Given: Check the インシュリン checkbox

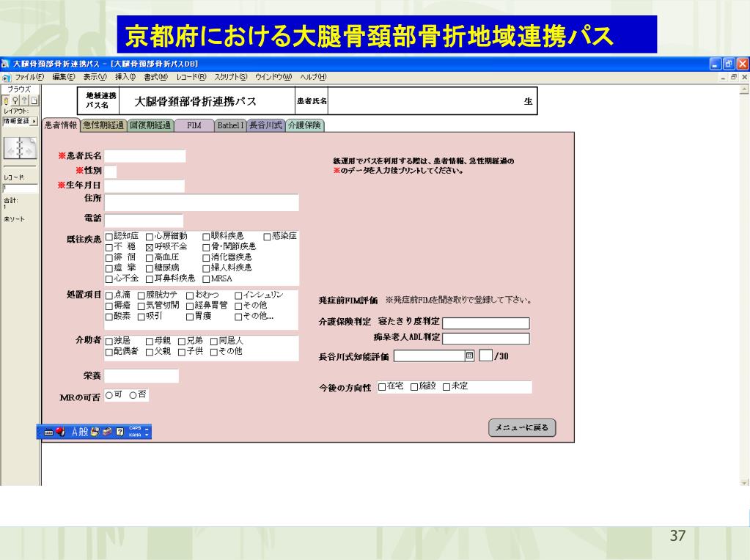Looking at the screenshot, I should point(238,296).
